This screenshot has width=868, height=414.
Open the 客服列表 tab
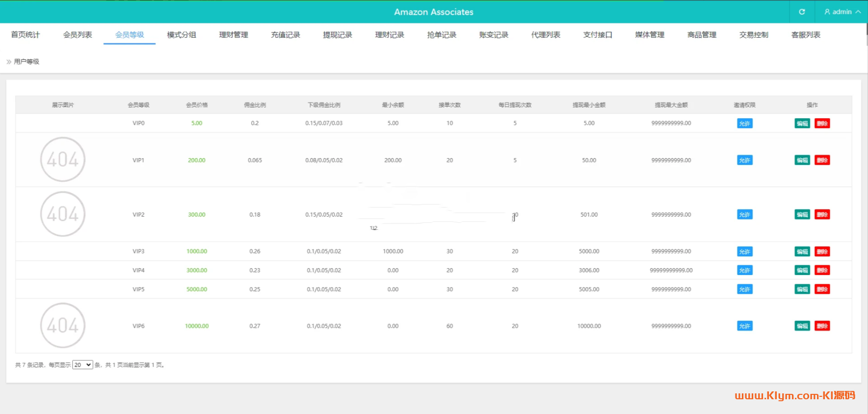coord(806,35)
